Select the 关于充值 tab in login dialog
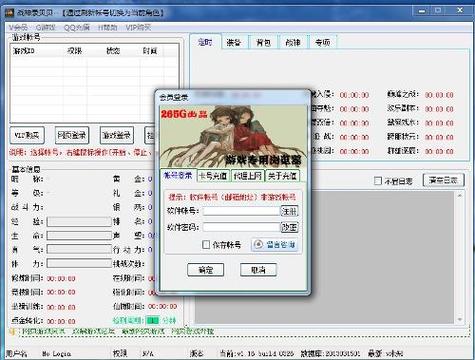This screenshot has height=360, width=475. pos(282,176)
